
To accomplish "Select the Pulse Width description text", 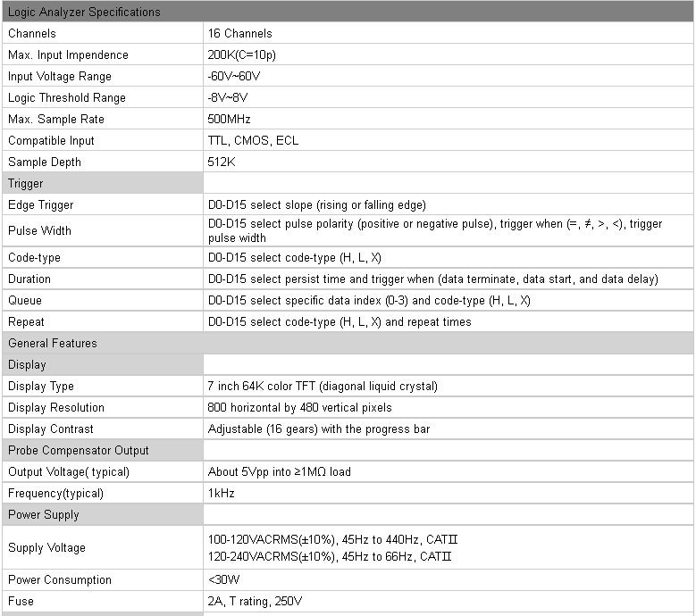I will [435, 230].
